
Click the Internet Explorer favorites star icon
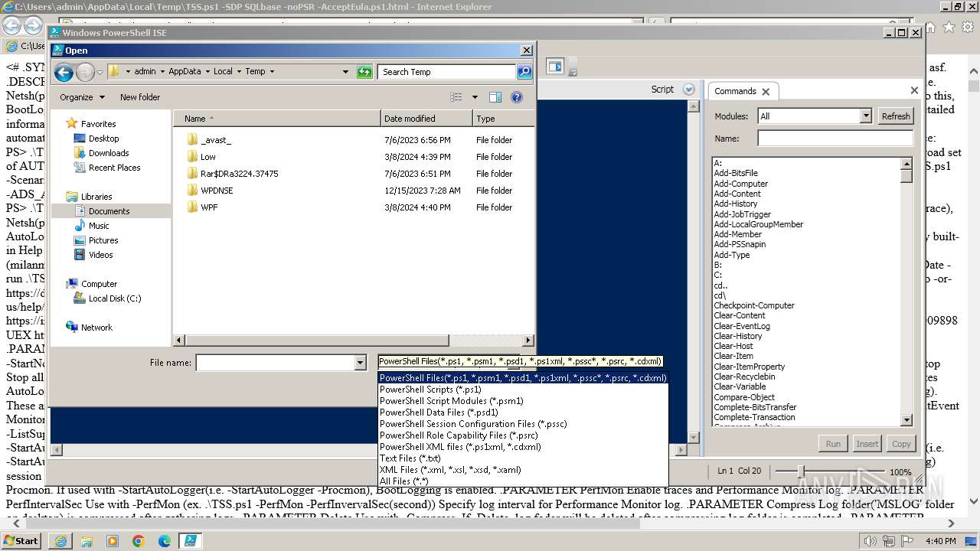point(949,27)
